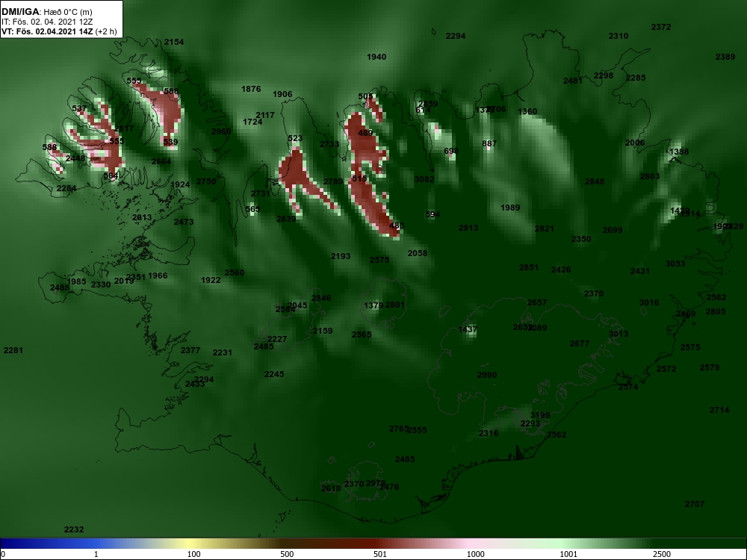Click the map value '2006'
Image resolution: width=747 pixels, height=560 pixels.
click(x=634, y=143)
